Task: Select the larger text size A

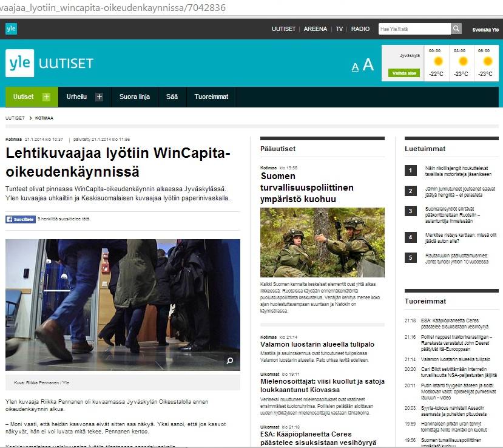Action: 368,66
